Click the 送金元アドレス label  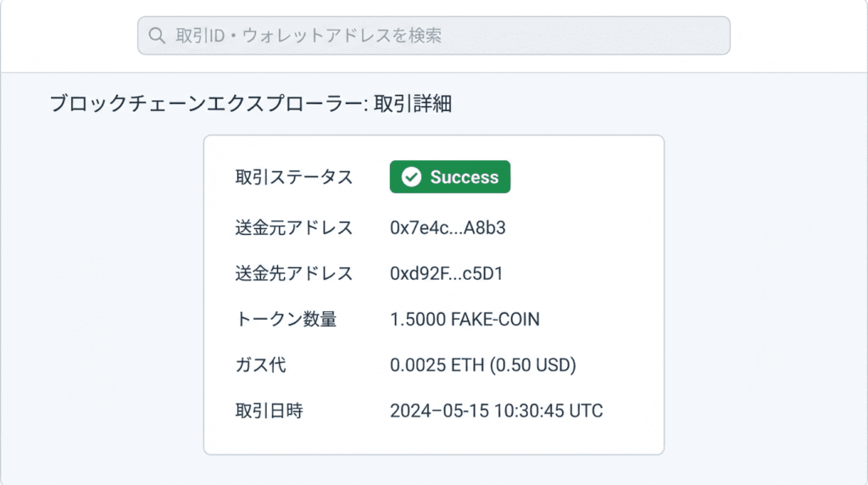point(294,227)
